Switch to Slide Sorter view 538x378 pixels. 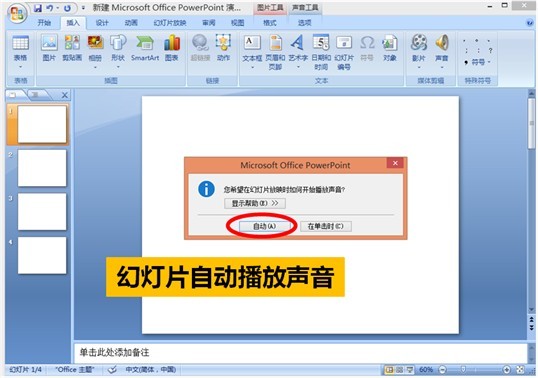(x=399, y=370)
